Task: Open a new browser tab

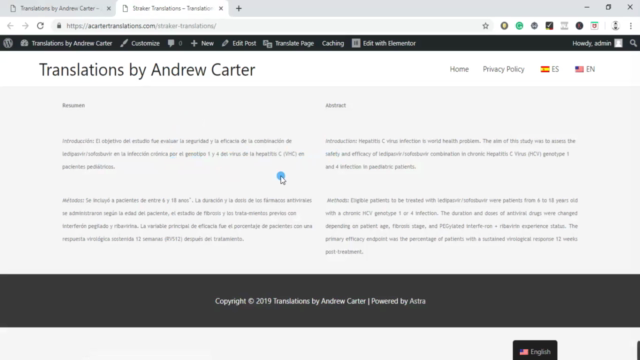Action: click(x=239, y=8)
